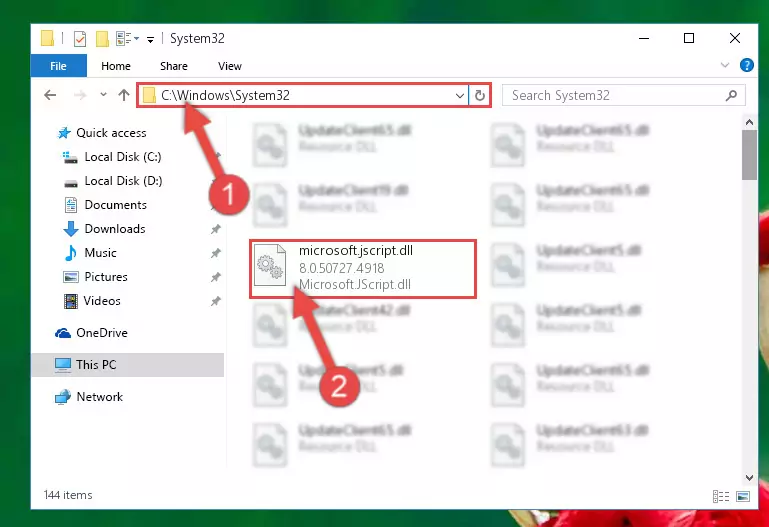The height and width of the screenshot is (527, 769).
Task: Open Local Disk (C:) in sidebar
Action: click(x=123, y=157)
